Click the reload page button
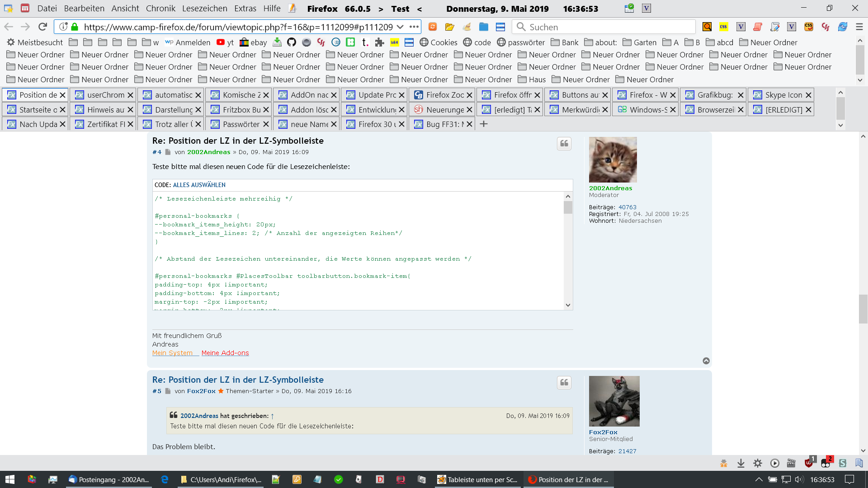Viewport: 868px width, 488px height. point(42,27)
